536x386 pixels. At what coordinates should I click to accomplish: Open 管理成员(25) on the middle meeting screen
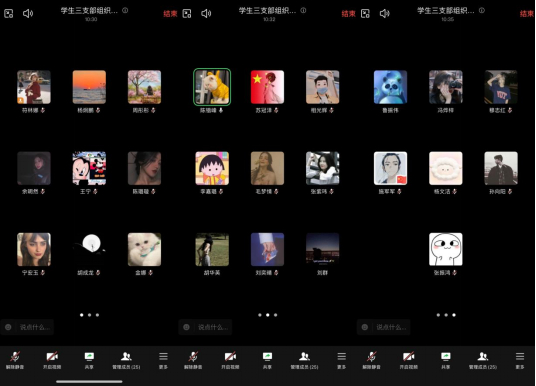tap(304, 360)
